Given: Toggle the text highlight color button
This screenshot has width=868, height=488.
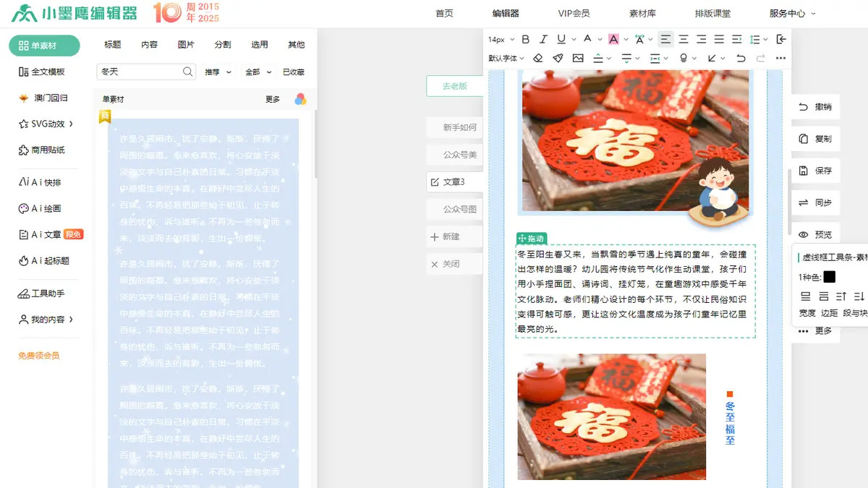Looking at the screenshot, I should tap(613, 39).
